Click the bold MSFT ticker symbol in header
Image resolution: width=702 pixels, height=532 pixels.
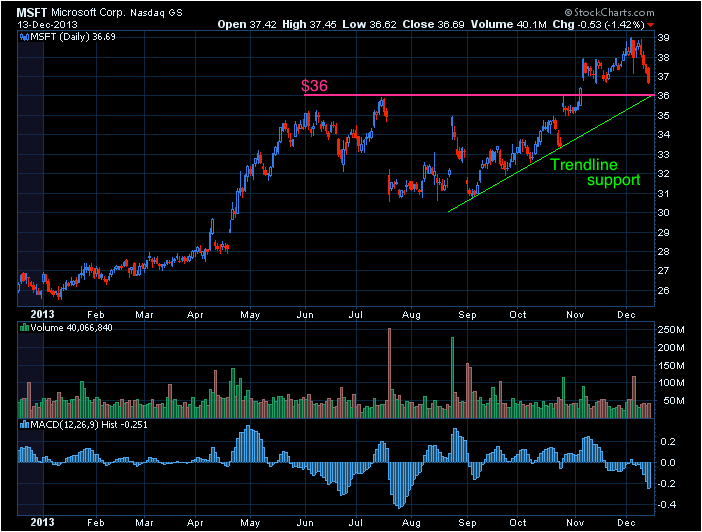tap(32, 13)
